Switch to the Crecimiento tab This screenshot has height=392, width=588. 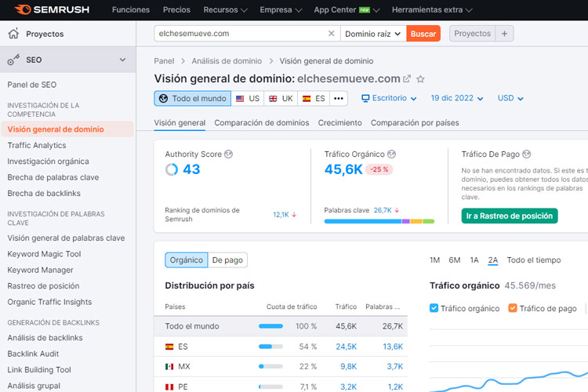tap(339, 122)
